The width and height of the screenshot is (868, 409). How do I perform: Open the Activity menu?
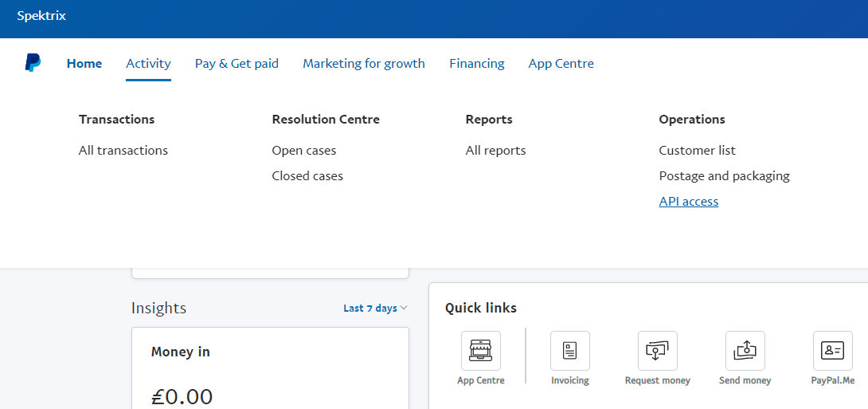coord(148,64)
